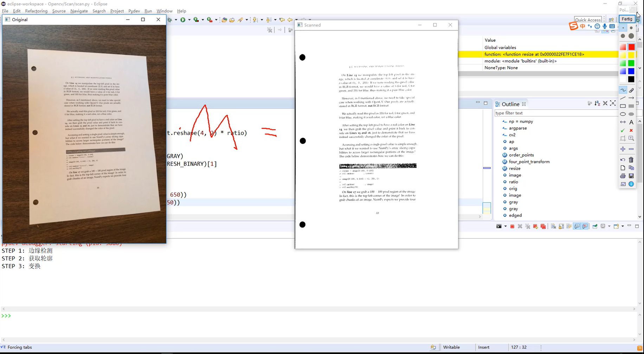The width and height of the screenshot is (644, 354).
Task: Click the Run with Coverage icon
Action: pos(196,20)
